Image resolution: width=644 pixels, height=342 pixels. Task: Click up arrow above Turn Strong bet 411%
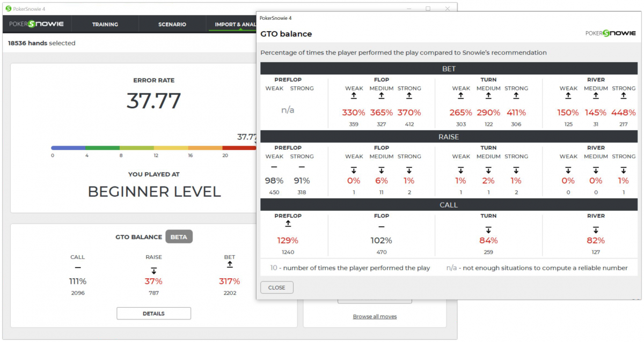516,96
